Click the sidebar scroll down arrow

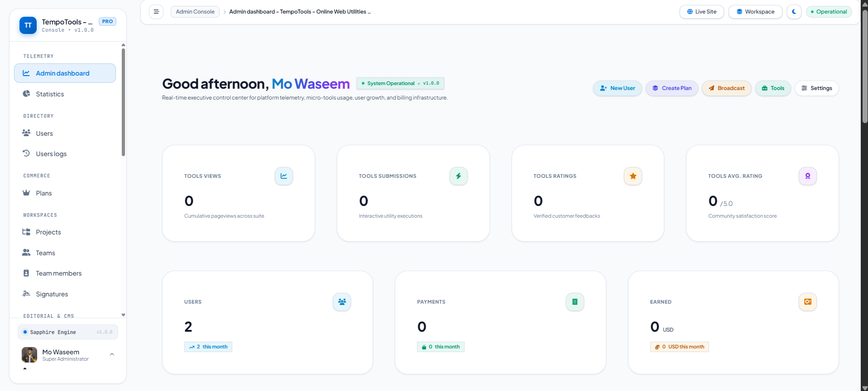pyautogui.click(x=123, y=315)
